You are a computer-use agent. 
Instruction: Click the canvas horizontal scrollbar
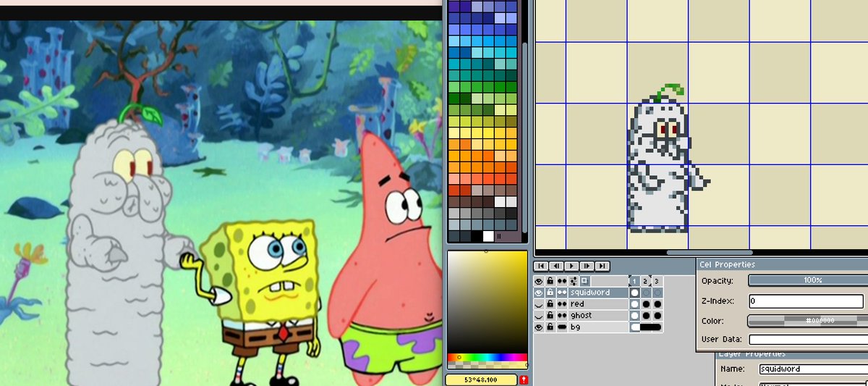(x=710, y=253)
